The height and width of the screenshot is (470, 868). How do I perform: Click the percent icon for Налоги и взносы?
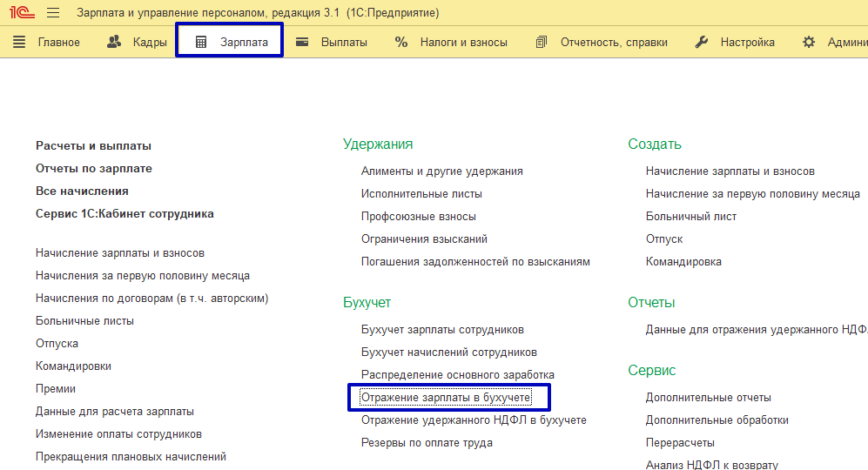(401, 42)
